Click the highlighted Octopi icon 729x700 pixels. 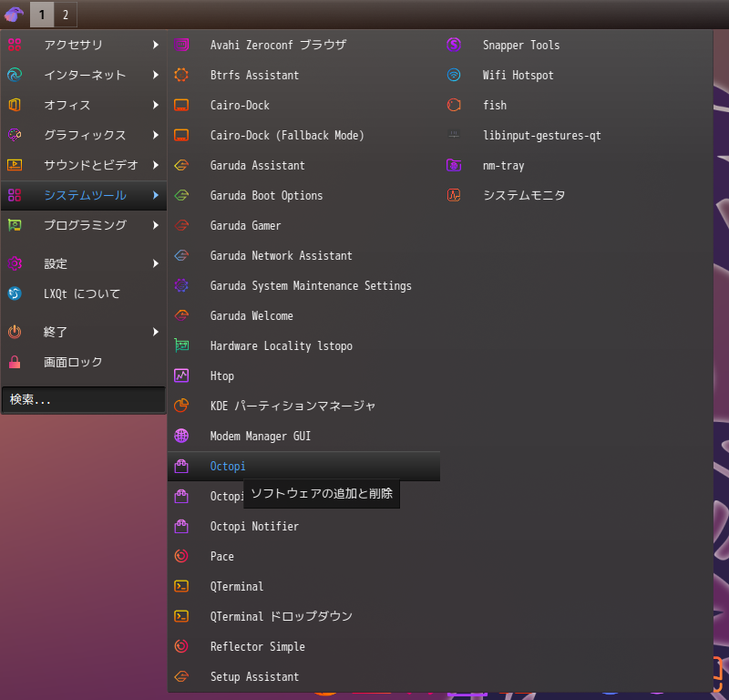[181, 466]
